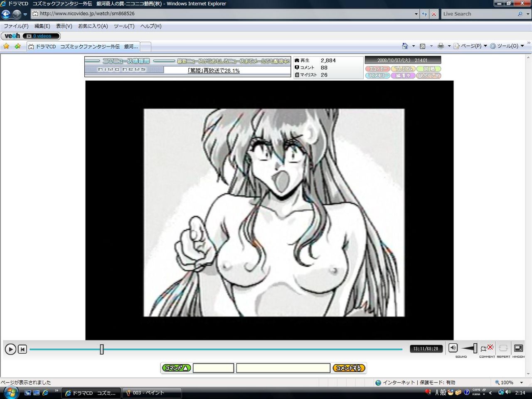Click the network connection tray icon
Screen dimensions: 532x399
click(501, 392)
